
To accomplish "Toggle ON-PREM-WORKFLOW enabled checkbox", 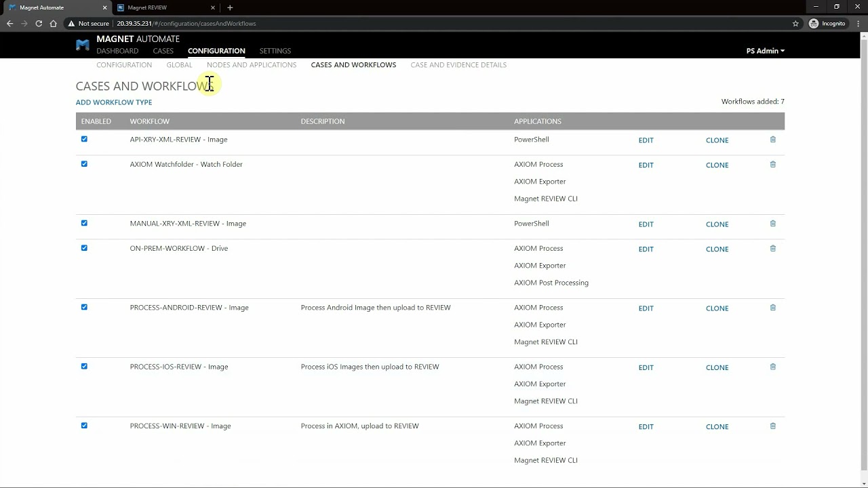I will click(x=84, y=248).
